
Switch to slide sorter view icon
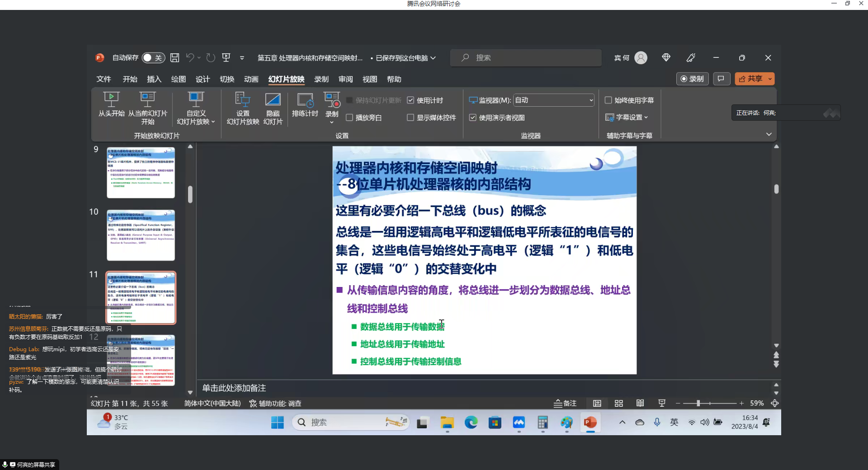pyautogui.click(x=618, y=403)
